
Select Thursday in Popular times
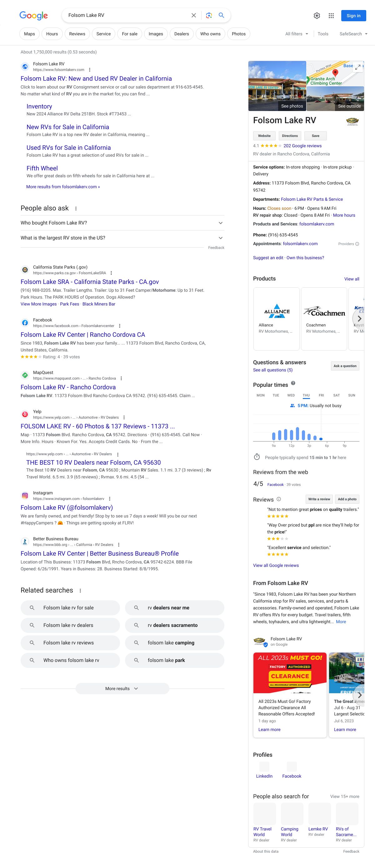(306, 395)
